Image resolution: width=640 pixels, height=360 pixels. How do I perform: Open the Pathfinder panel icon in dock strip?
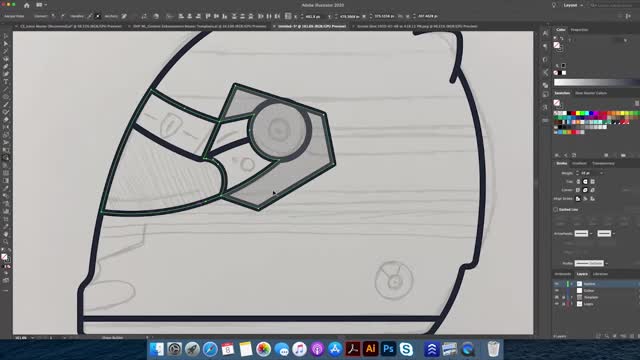coord(546,85)
